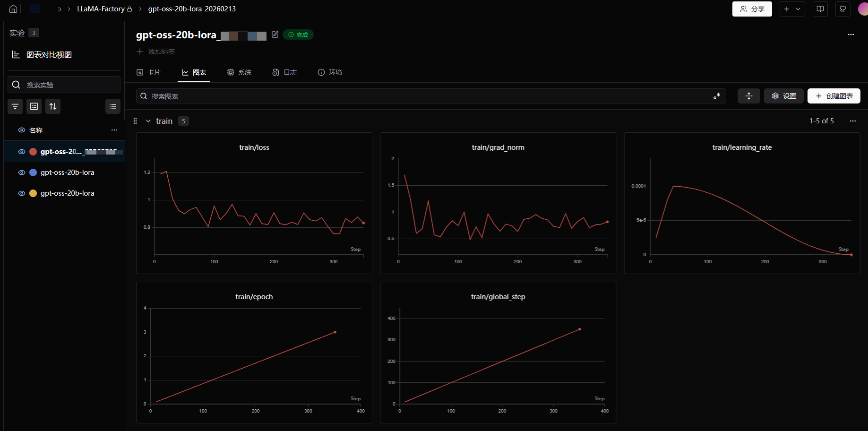Grab the train section drag handle
This screenshot has width=868, height=431.
135,121
